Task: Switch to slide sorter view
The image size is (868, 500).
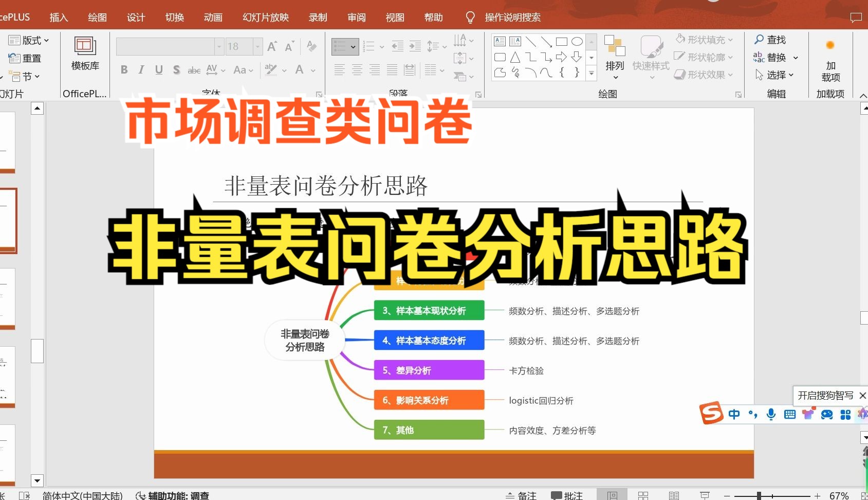Action: point(643,495)
